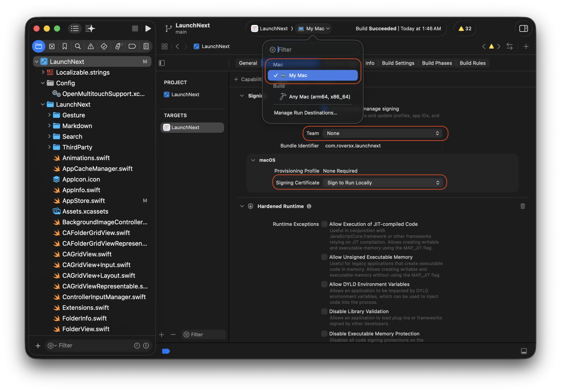The image size is (561, 392).
Task: Open the Signing Certificate dropdown
Action: [383, 183]
